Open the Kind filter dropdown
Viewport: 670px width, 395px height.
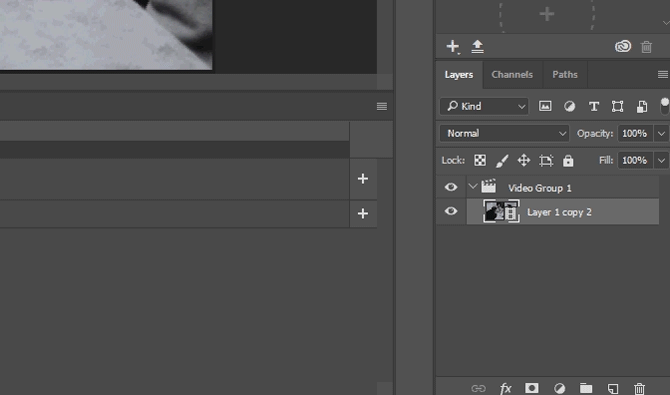coord(484,106)
